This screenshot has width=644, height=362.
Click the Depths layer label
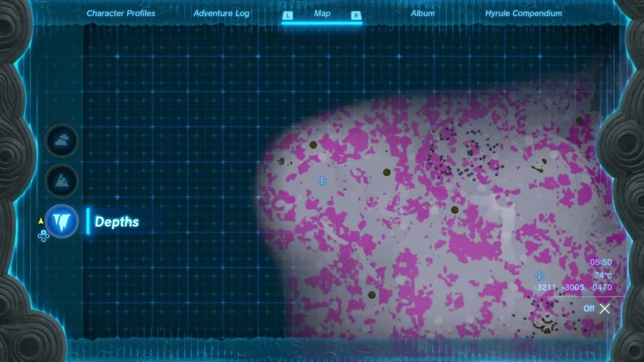117,222
